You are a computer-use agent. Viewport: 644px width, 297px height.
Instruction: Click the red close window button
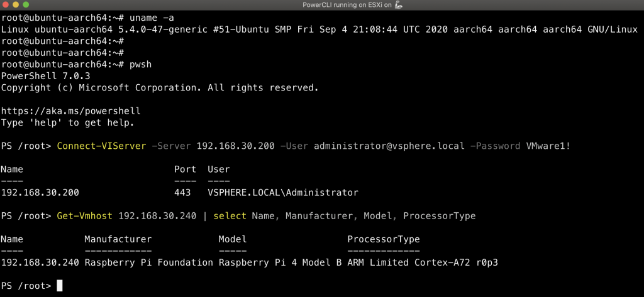click(7, 6)
